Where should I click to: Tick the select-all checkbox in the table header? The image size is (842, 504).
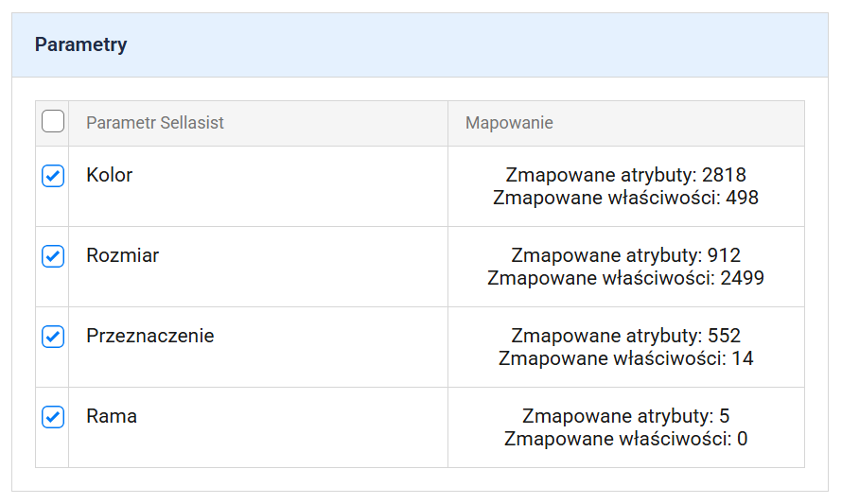[53, 122]
